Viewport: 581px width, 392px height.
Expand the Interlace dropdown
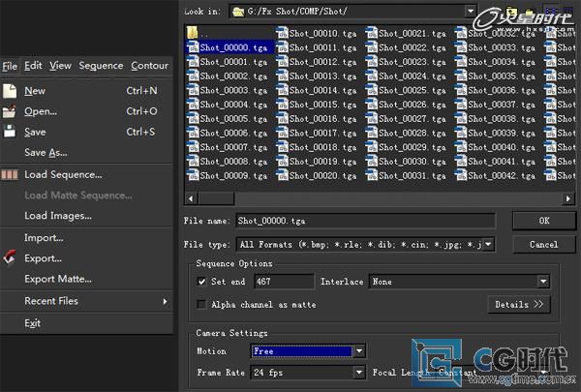coord(543,282)
